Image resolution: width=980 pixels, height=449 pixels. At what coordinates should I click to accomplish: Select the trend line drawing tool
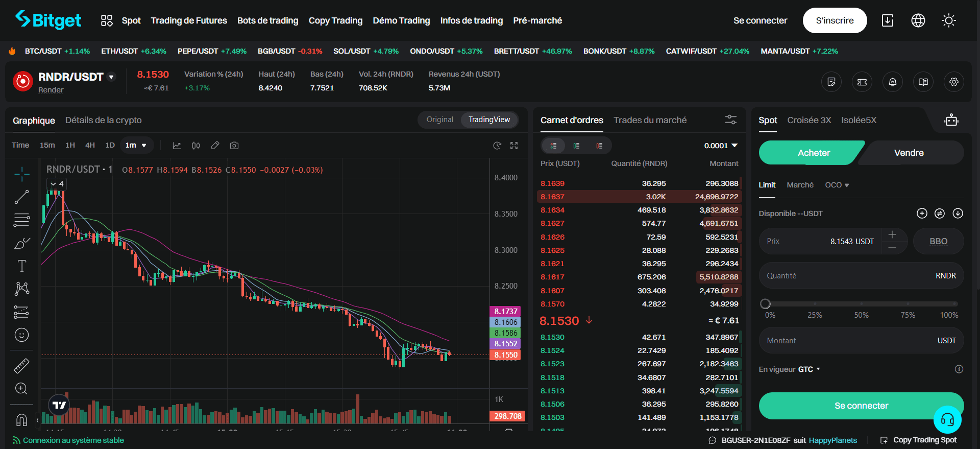click(x=21, y=197)
